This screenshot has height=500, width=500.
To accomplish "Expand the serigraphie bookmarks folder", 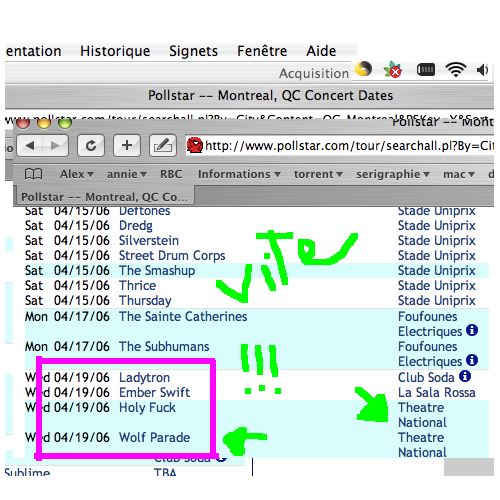I will (x=393, y=174).
